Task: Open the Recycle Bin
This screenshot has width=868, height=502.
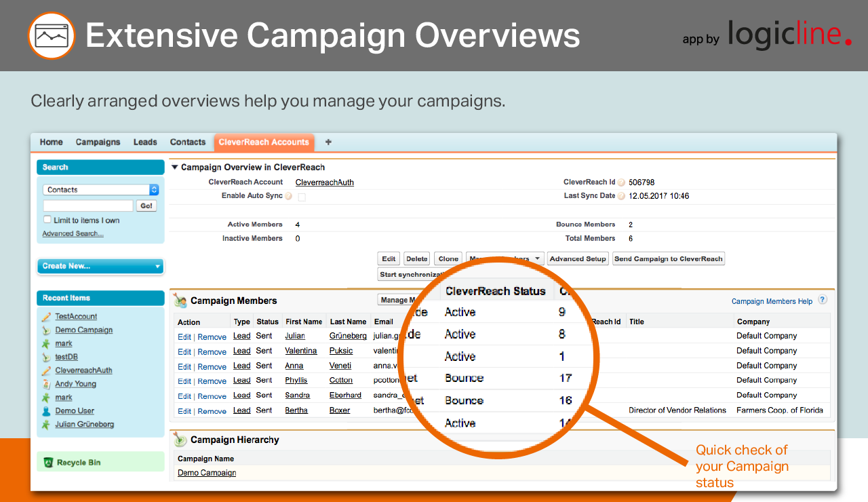Action: click(x=75, y=461)
